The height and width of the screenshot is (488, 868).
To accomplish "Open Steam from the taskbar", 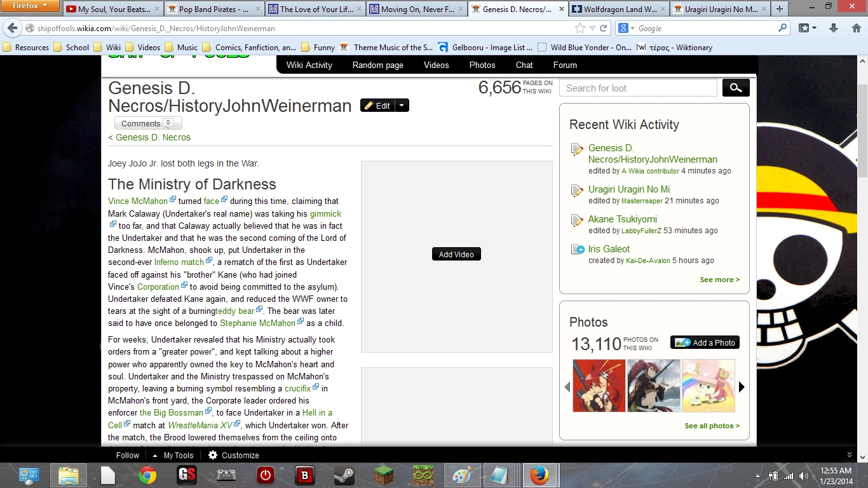I will coord(344,475).
